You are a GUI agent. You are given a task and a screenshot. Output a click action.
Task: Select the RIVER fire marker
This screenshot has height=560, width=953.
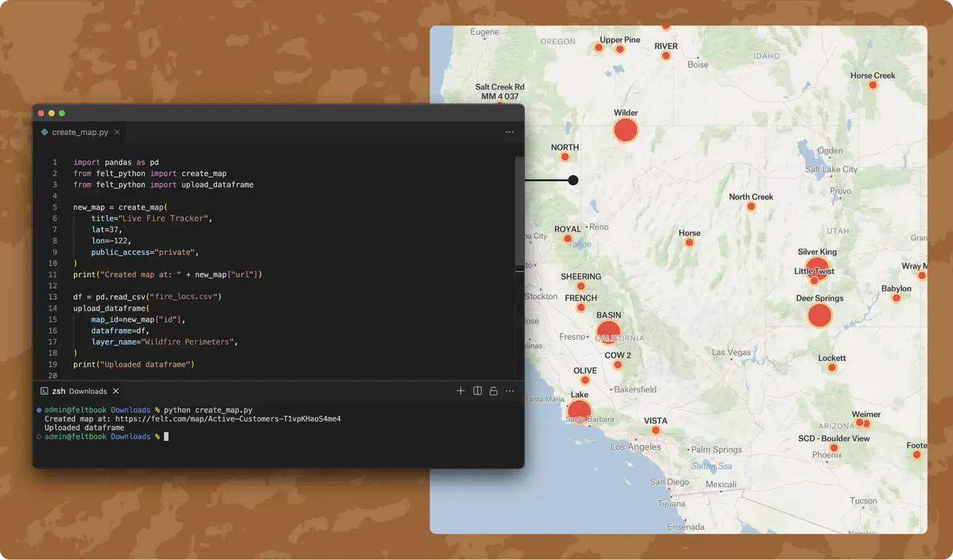click(666, 56)
